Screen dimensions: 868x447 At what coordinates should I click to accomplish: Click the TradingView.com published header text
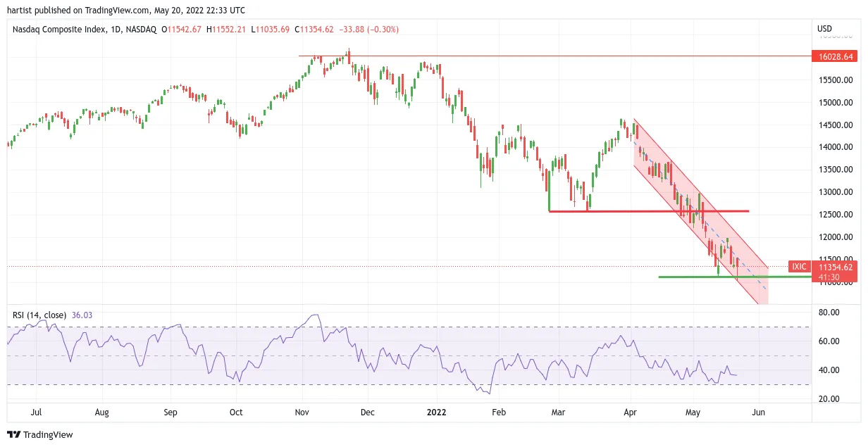click(x=126, y=11)
